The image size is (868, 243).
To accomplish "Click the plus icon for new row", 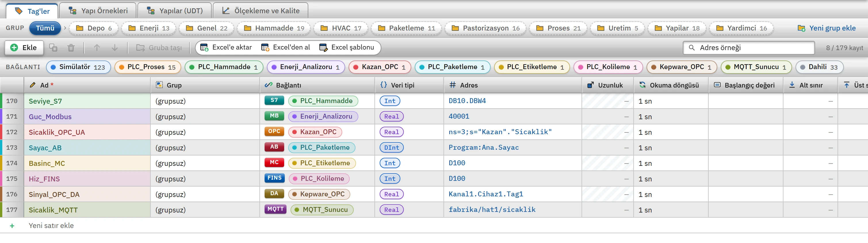I will pyautogui.click(x=12, y=225).
